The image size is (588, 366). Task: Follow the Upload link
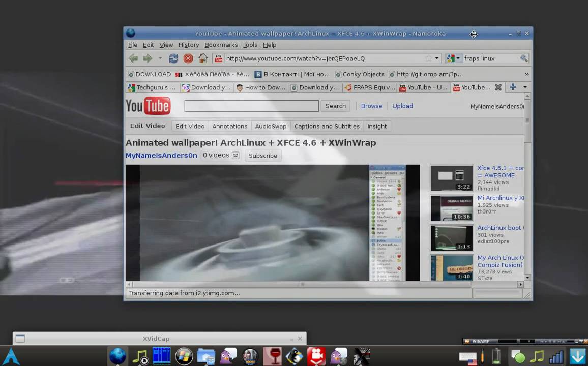click(403, 106)
